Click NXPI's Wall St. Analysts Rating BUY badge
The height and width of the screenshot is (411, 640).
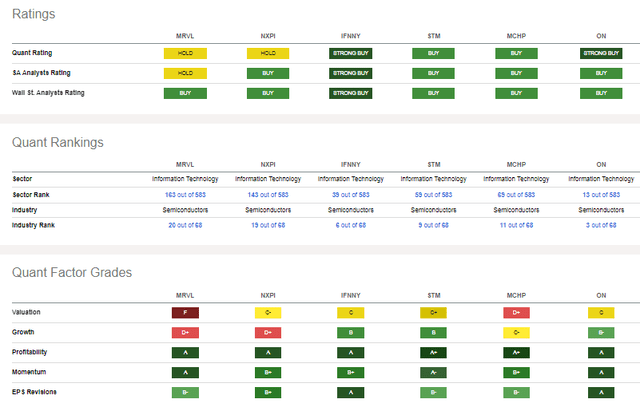coord(268,93)
